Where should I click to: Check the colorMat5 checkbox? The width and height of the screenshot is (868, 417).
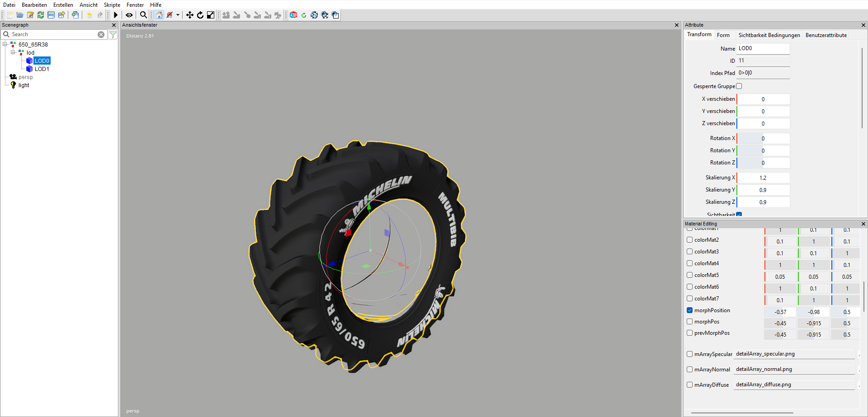click(690, 275)
